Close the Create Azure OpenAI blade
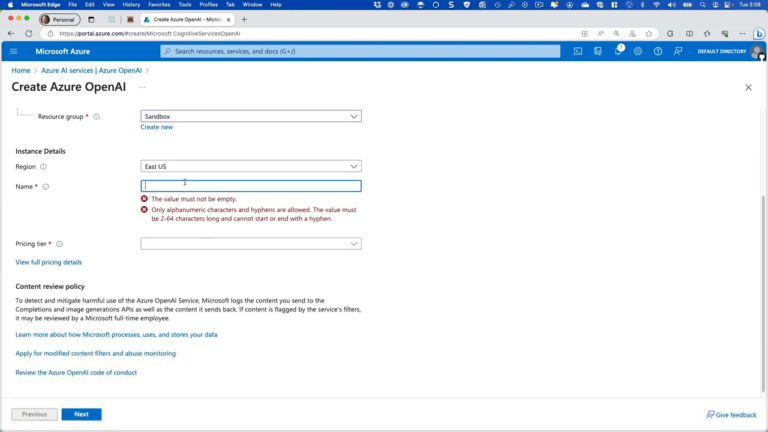The image size is (768, 432). [748, 88]
